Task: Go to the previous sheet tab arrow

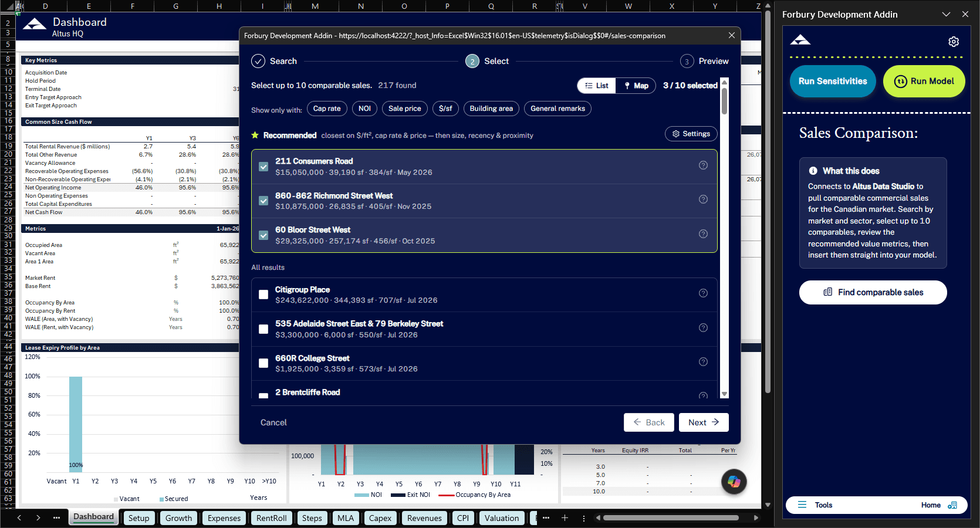Action: [19, 517]
